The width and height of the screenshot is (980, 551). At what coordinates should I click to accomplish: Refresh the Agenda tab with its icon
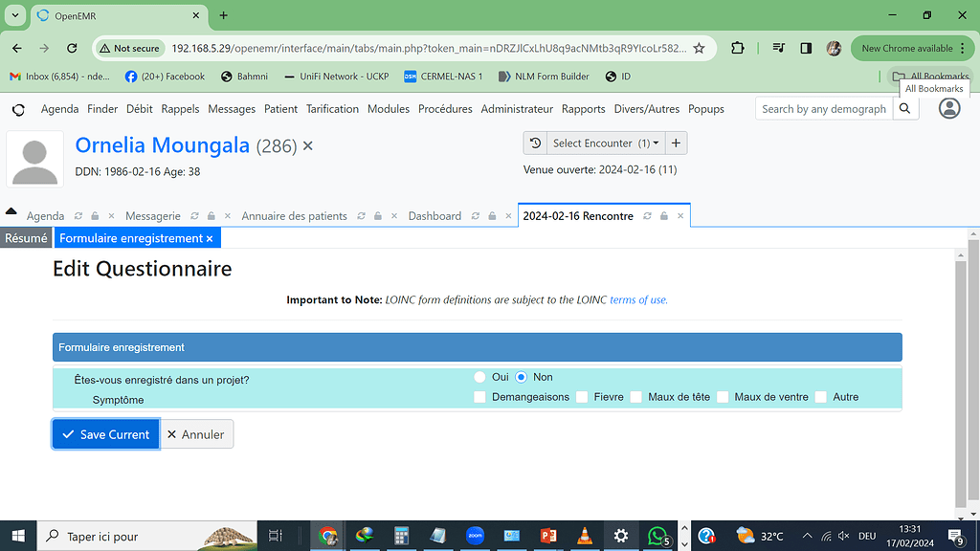point(78,216)
